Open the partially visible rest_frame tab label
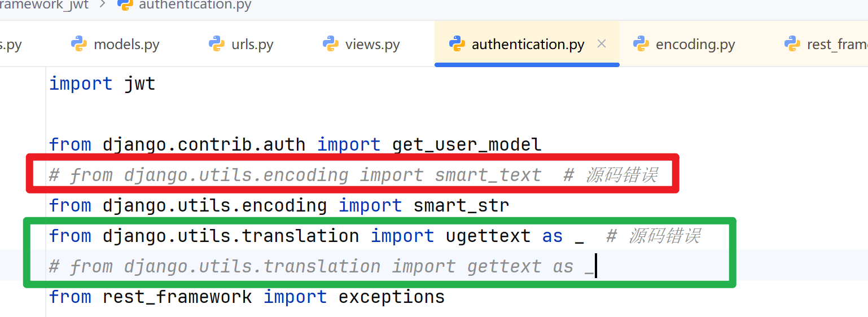 837,45
